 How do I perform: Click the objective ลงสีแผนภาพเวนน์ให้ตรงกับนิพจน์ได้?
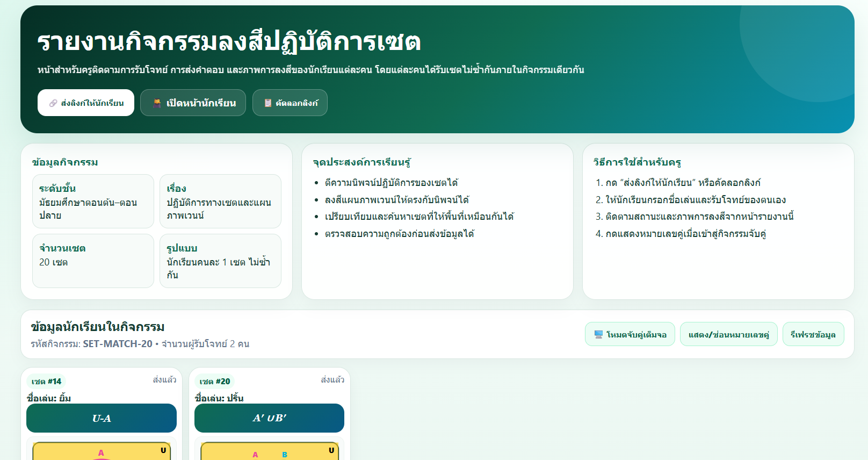[x=397, y=200]
